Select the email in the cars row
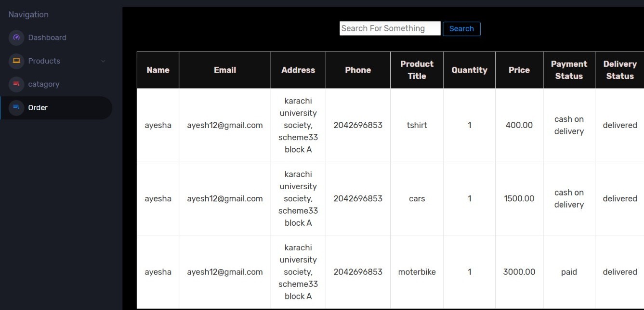The width and height of the screenshot is (644, 310). 225,198
